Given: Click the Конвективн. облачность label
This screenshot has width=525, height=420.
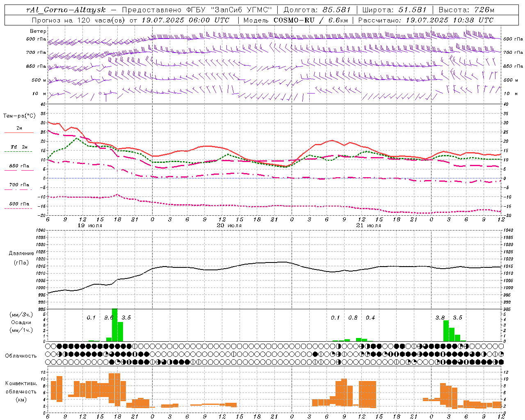Looking at the screenshot, I should click(x=21, y=387).
